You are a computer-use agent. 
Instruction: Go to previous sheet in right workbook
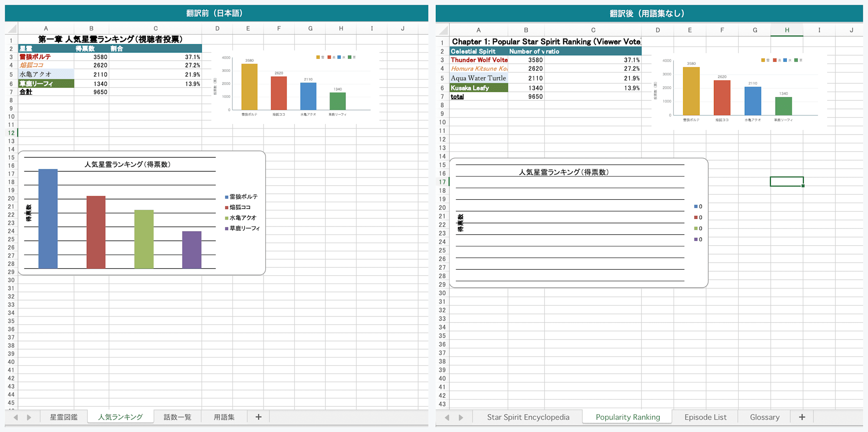447,417
